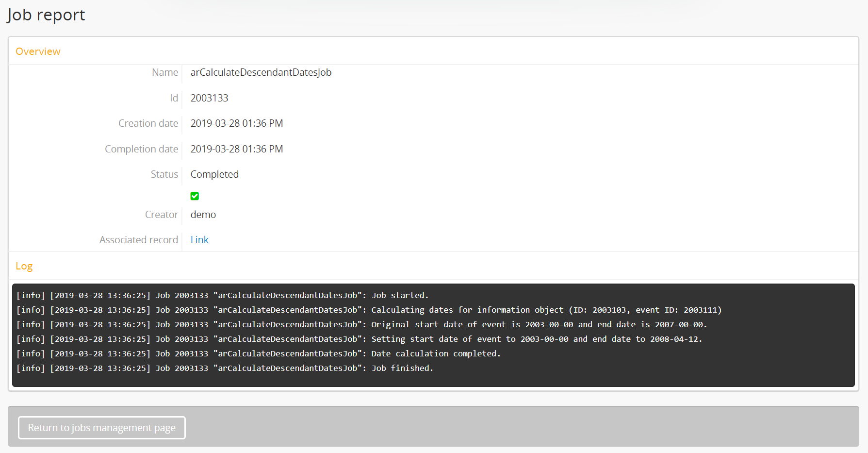This screenshot has height=453, width=868.
Task: Click the Id value 2003133
Action: pyautogui.click(x=209, y=98)
